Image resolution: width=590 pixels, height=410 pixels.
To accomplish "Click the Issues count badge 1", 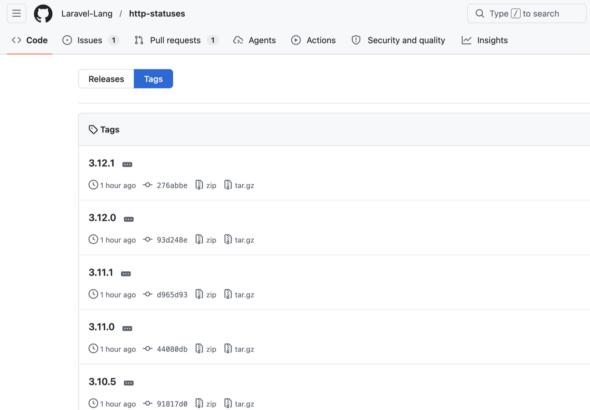I will click(x=114, y=40).
